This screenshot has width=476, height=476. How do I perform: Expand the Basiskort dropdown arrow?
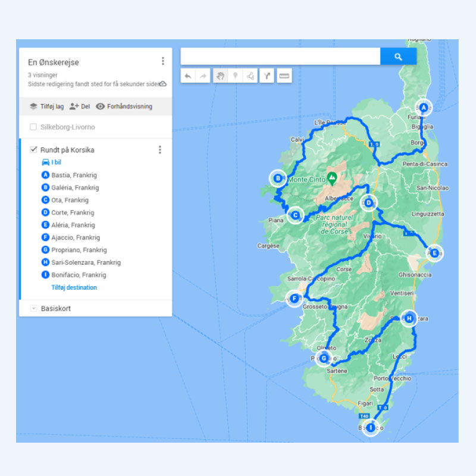[34, 308]
